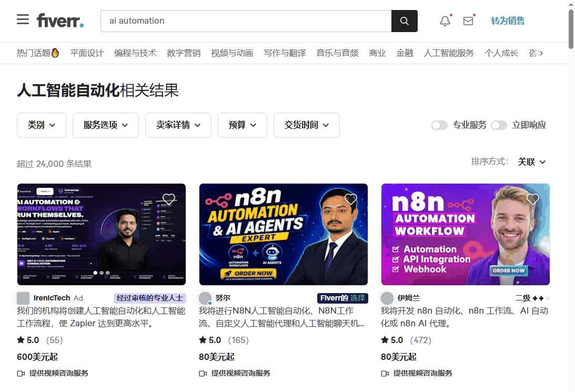Open 视频与动画 category
Image resolution: width=575 pixels, height=392 pixels.
(x=232, y=53)
